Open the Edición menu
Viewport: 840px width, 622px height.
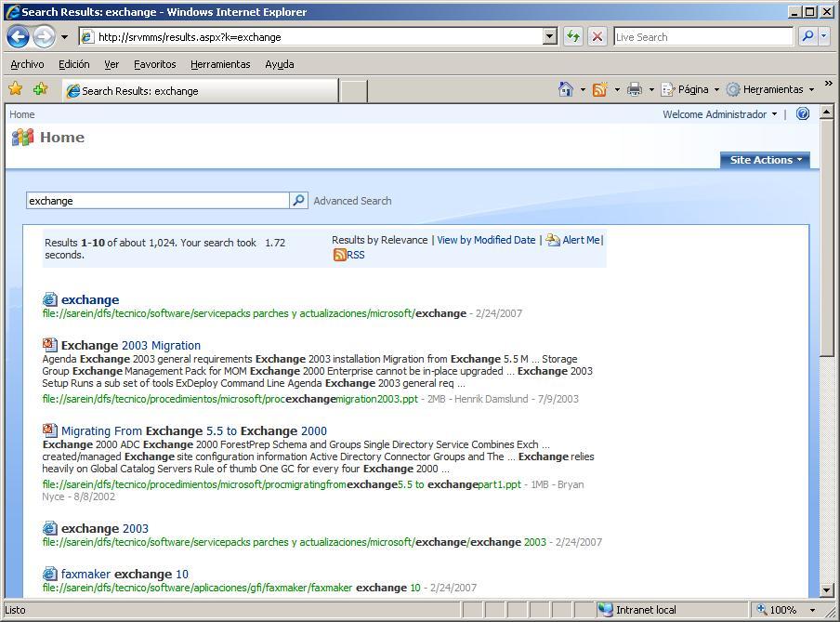click(74, 64)
